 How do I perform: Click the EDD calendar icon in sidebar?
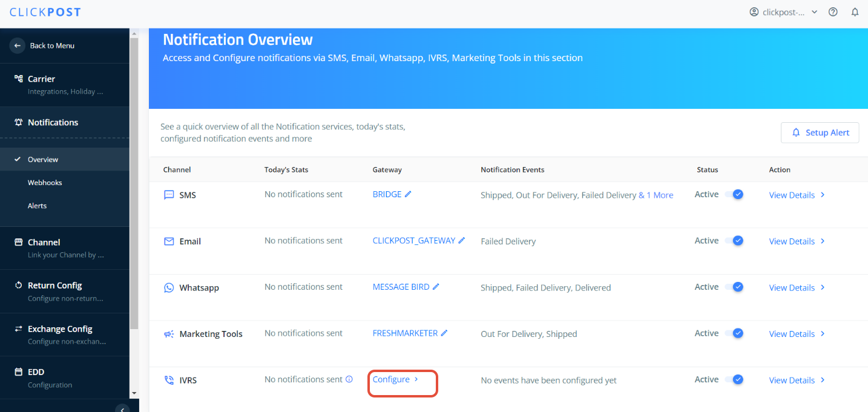pos(18,372)
